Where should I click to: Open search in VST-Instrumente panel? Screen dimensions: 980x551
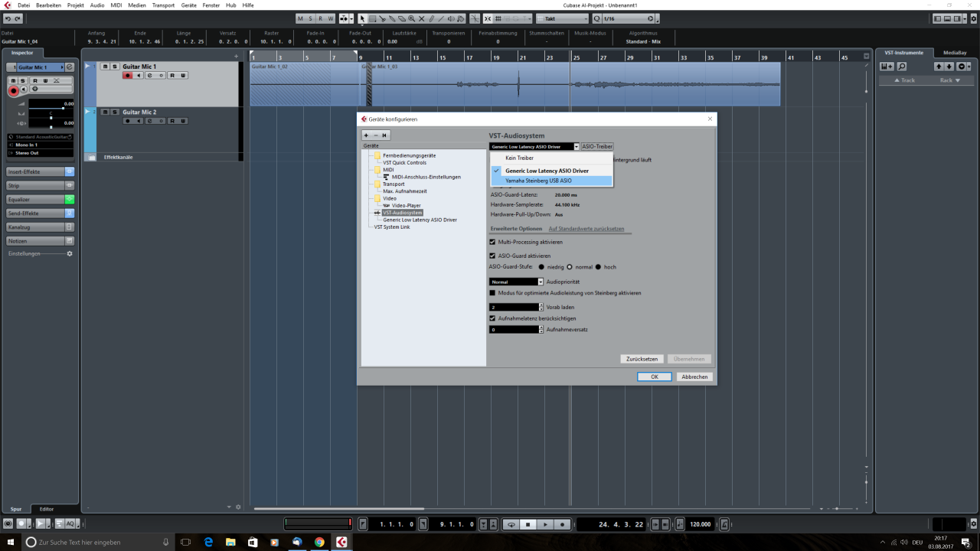pyautogui.click(x=902, y=67)
